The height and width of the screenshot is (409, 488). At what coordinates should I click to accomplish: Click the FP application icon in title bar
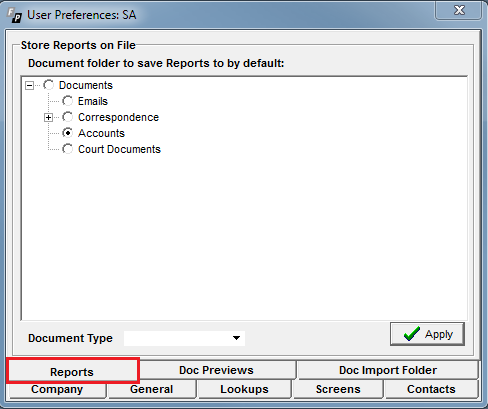tap(14, 15)
